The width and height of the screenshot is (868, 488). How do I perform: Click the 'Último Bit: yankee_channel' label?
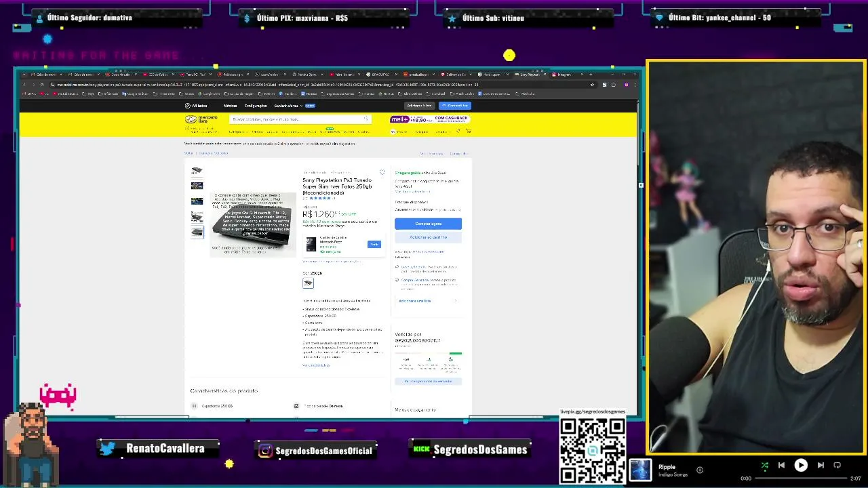pyautogui.click(x=719, y=18)
